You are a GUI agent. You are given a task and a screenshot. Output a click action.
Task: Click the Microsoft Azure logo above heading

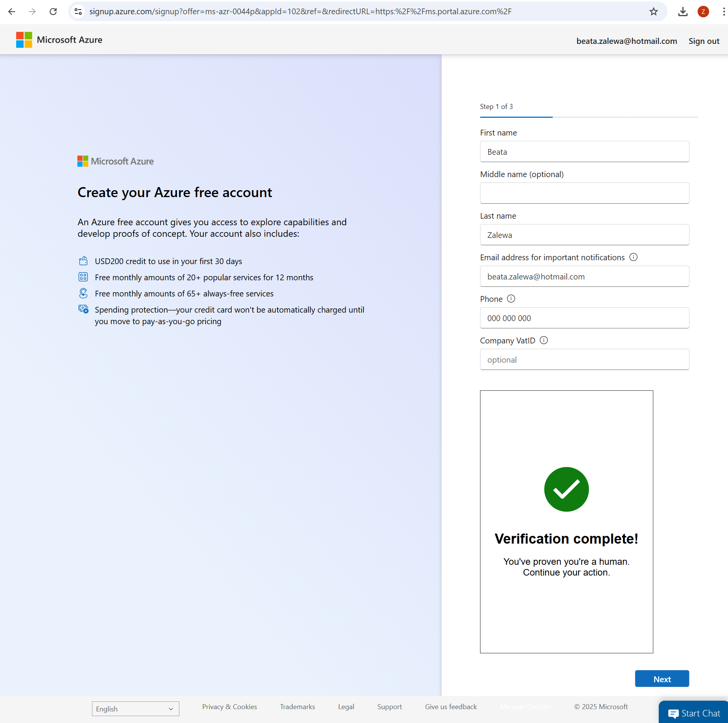pos(115,161)
